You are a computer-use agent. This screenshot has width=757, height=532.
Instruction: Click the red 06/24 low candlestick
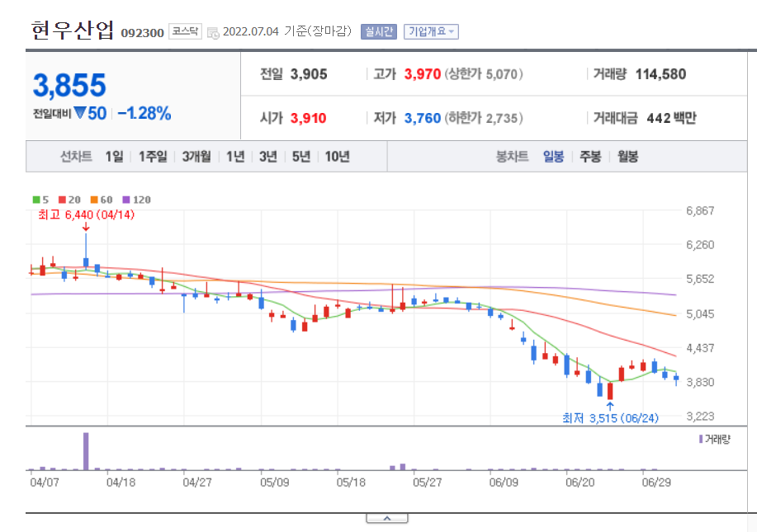610,391
